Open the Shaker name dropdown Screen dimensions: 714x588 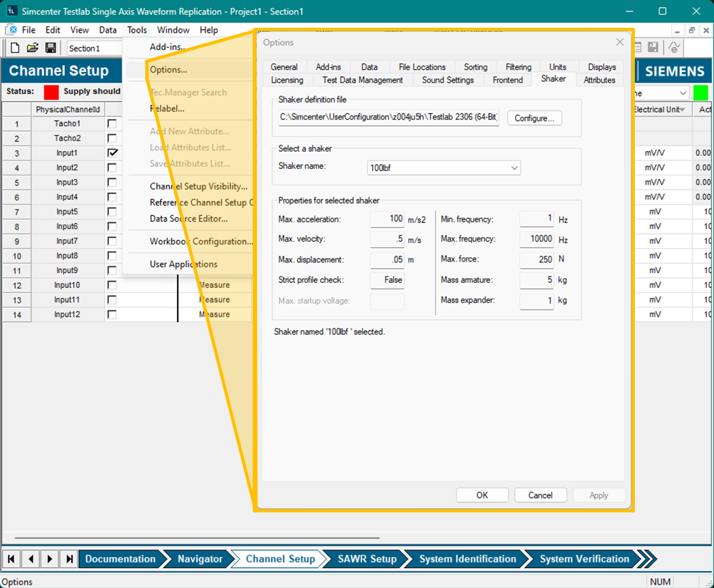[x=514, y=168]
